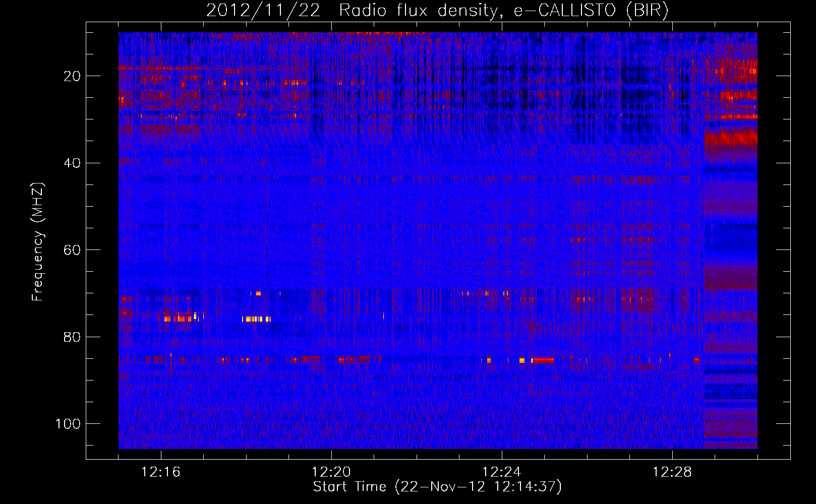
Task: Click the 'Start Time (22-Nov-12 12:14:37)' label
Action: pos(437,487)
